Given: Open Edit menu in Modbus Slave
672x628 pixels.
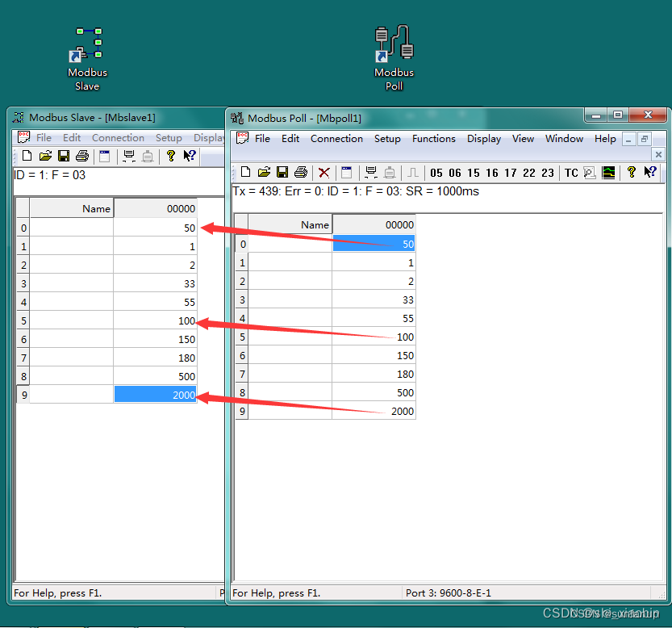Looking at the screenshot, I should (72, 138).
